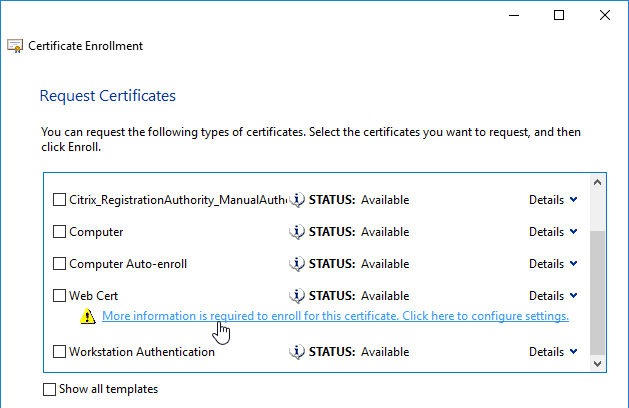Screen dimensions: 629x408
Task: Click info icon for Computer Auto-enroll status
Action: [296, 264]
